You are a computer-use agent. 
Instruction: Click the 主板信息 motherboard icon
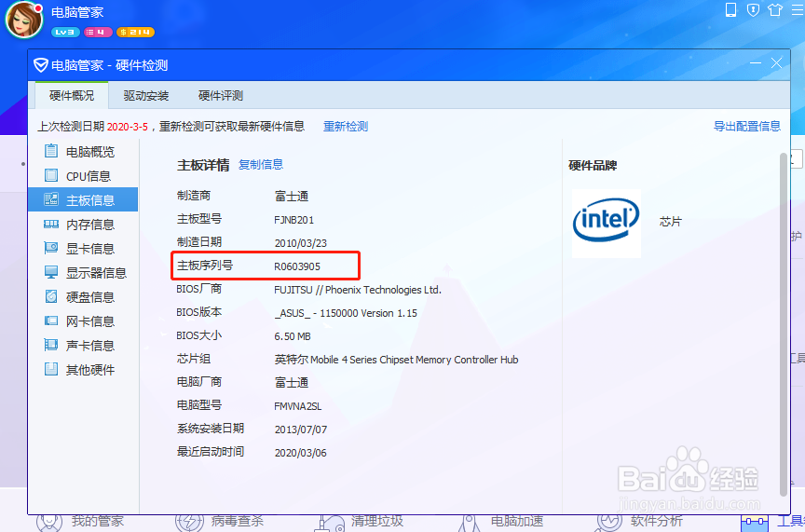click(x=51, y=199)
